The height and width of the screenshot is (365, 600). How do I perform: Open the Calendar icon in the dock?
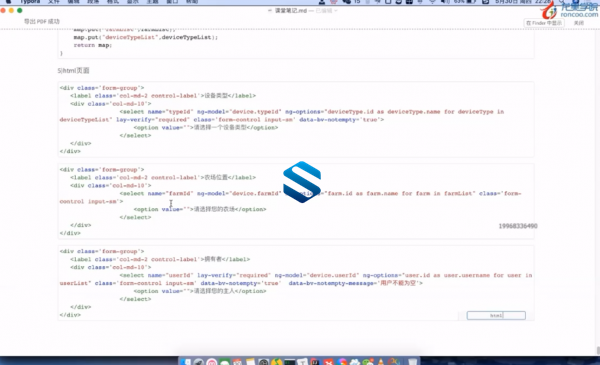pyautogui.click(x=237, y=362)
